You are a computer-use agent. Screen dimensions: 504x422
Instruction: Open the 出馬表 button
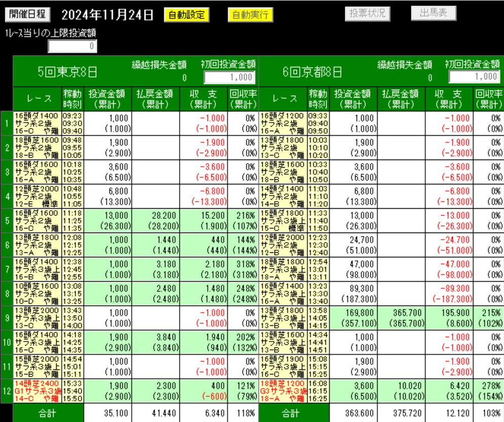[434, 13]
